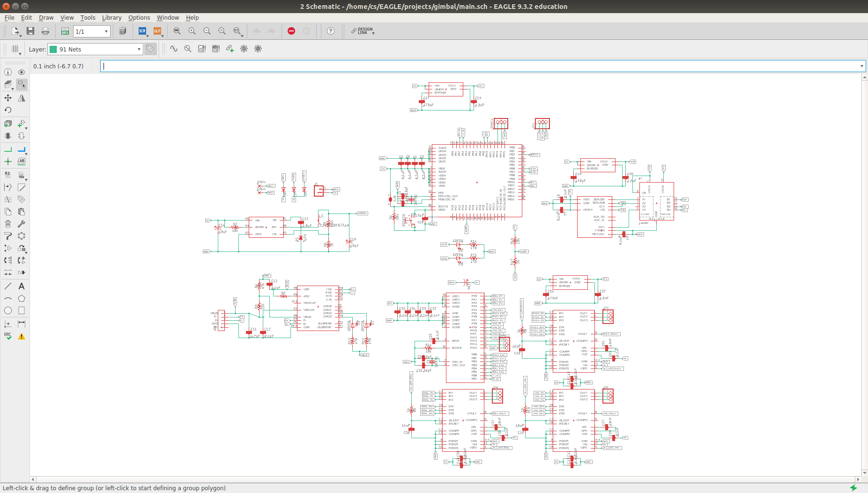Run a script via SCR icon
868x493 pixels.
(x=142, y=31)
